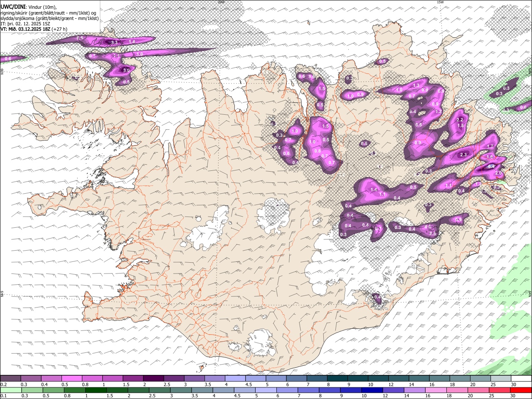Select the upper legend swatch between 8 and 9
This screenshot has width=532, height=399.
[337, 379]
